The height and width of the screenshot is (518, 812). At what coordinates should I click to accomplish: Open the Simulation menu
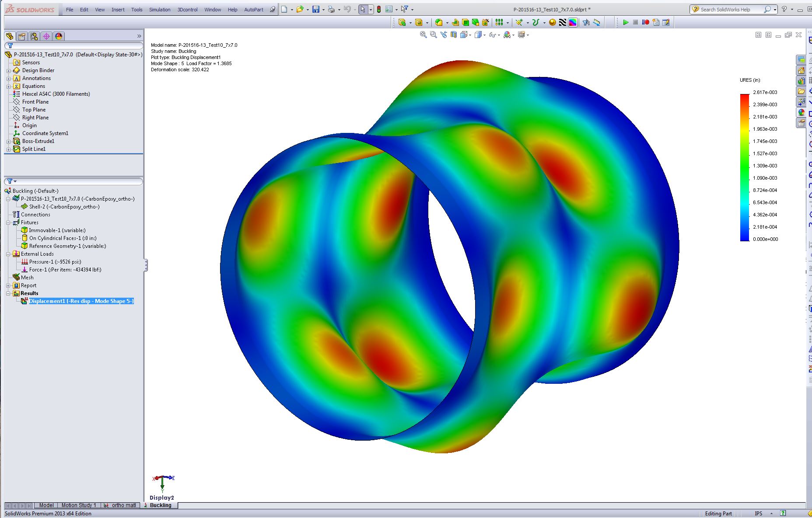[160, 9]
